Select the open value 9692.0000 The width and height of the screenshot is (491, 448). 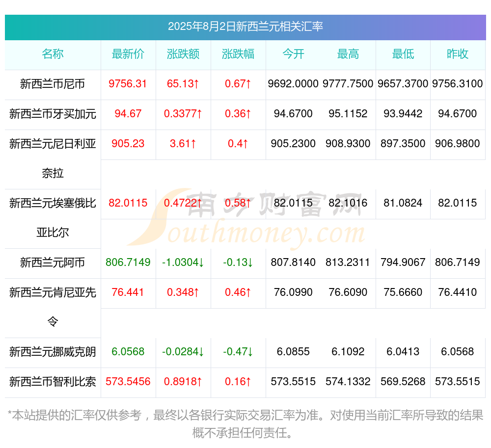293,84
